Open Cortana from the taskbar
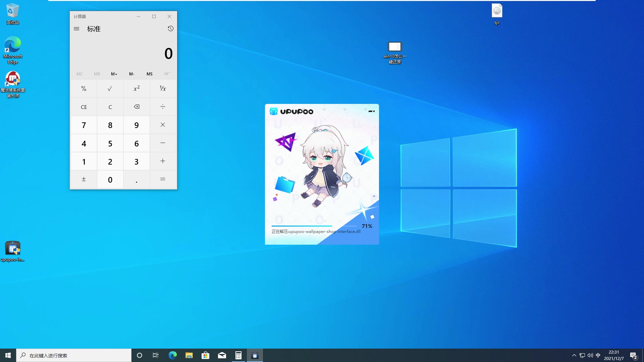 pyautogui.click(x=140, y=355)
